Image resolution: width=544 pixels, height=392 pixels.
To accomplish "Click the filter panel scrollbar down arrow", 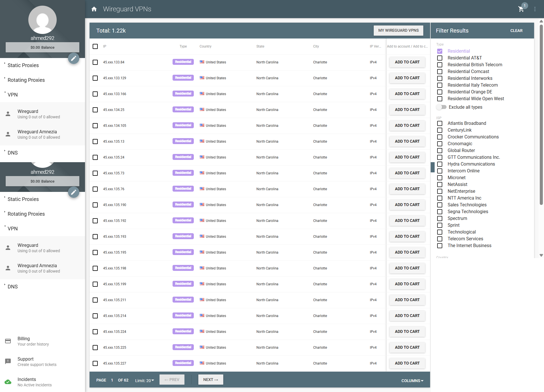I will click(x=541, y=255).
